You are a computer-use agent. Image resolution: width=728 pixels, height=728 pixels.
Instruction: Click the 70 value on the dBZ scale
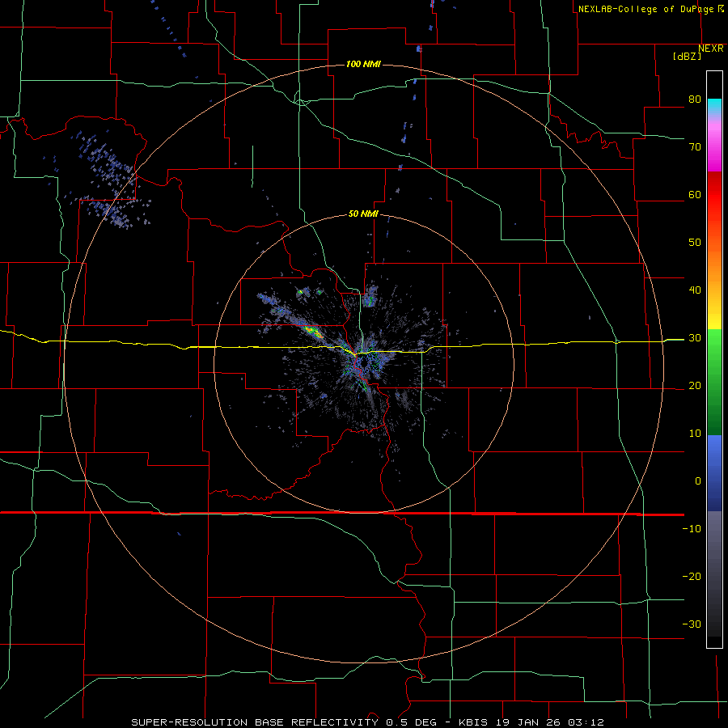point(695,147)
